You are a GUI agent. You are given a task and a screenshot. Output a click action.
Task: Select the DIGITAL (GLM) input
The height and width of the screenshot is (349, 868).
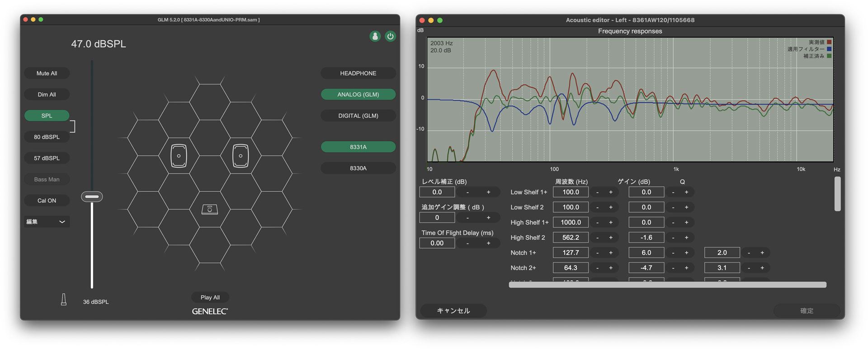(x=358, y=116)
